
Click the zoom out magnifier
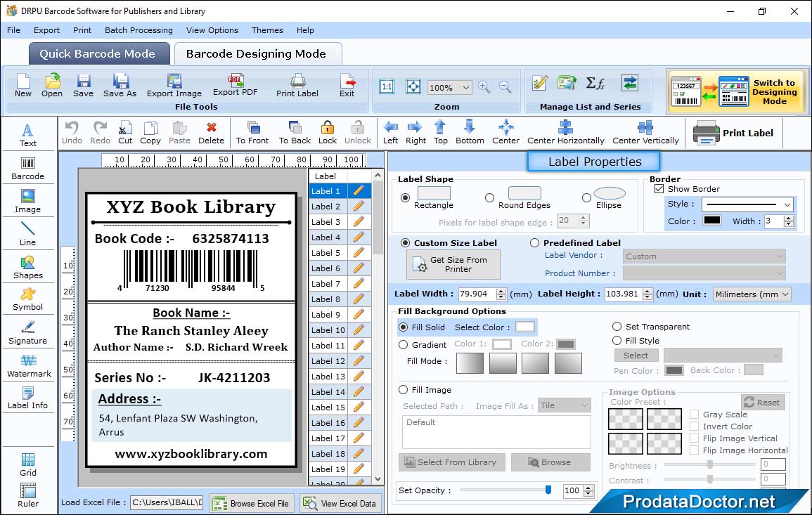point(505,87)
